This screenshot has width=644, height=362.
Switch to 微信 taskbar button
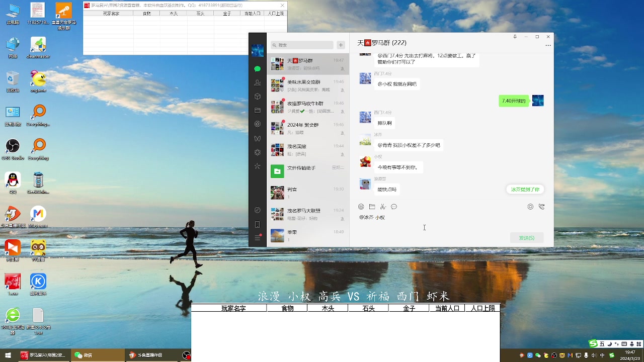click(98, 355)
